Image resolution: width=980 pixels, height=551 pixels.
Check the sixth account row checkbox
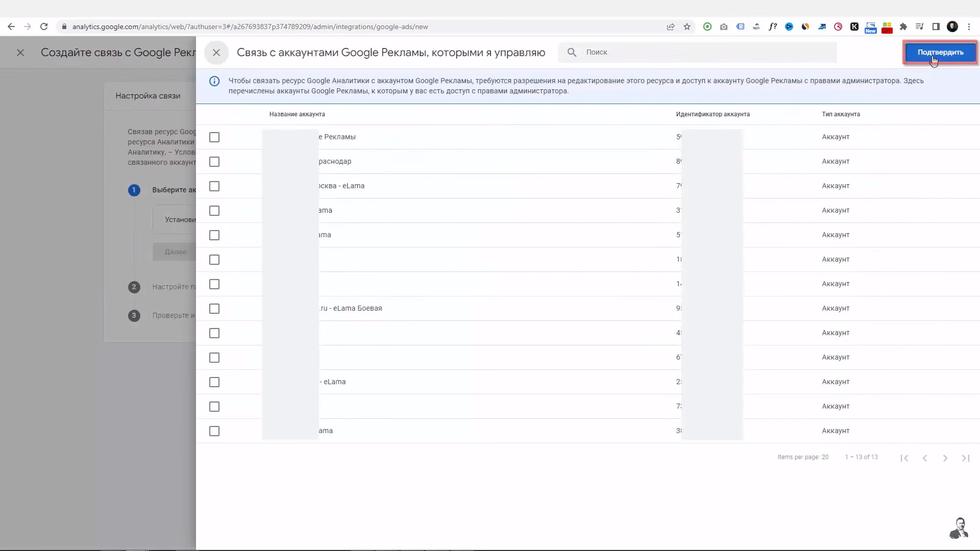tap(214, 260)
